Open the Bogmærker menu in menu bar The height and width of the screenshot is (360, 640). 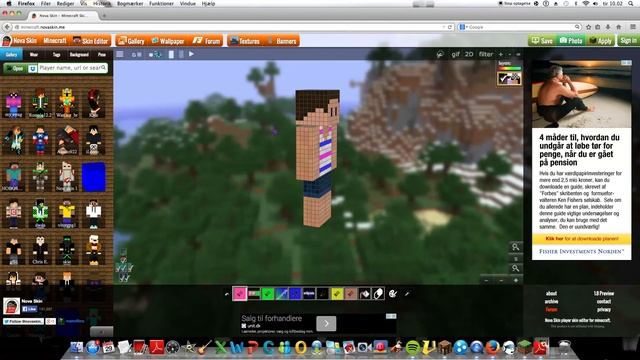(x=130, y=4)
